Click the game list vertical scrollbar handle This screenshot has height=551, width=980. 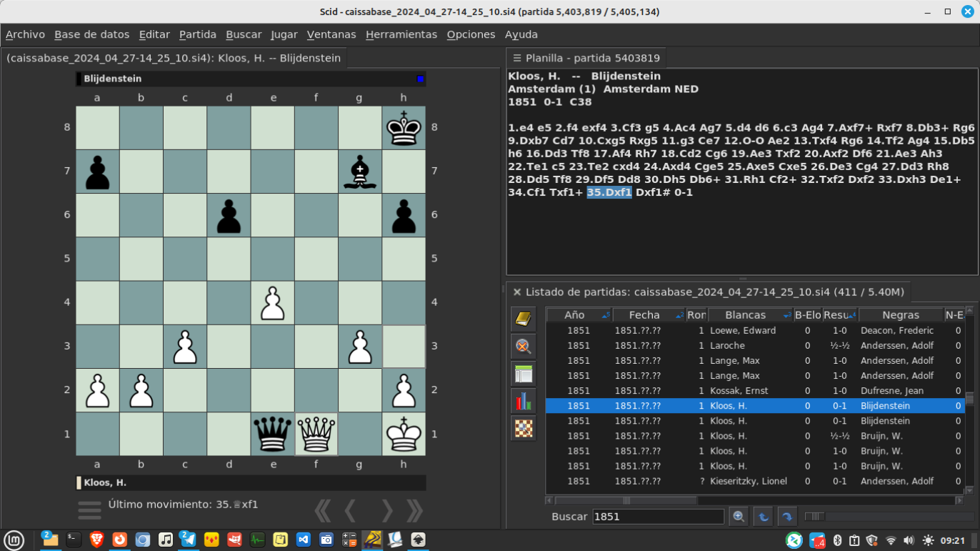[x=969, y=399]
